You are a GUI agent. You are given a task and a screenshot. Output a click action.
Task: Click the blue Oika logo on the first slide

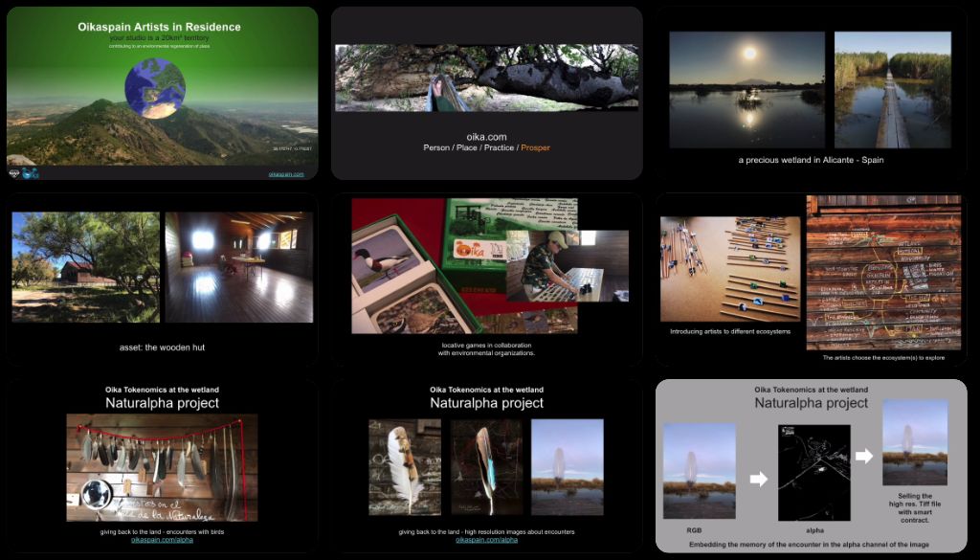(x=31, y=173)
